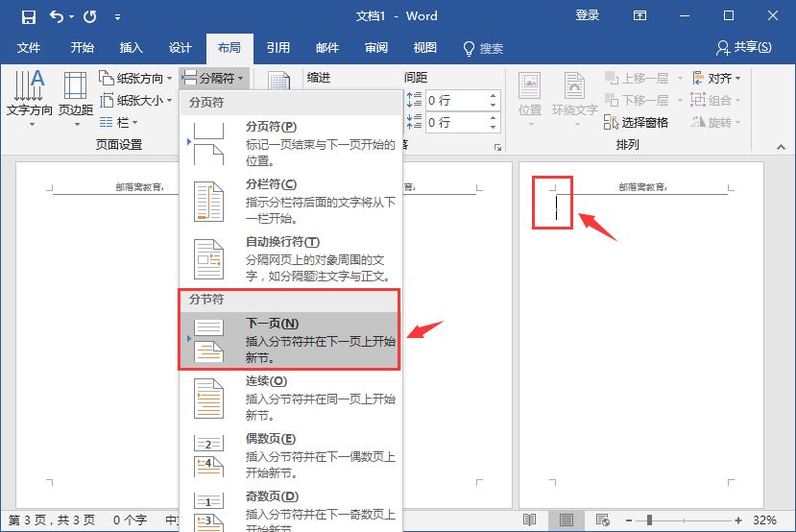
Task: Open 环绕文字 wrap text options
Action: click(x=574, y=98)
